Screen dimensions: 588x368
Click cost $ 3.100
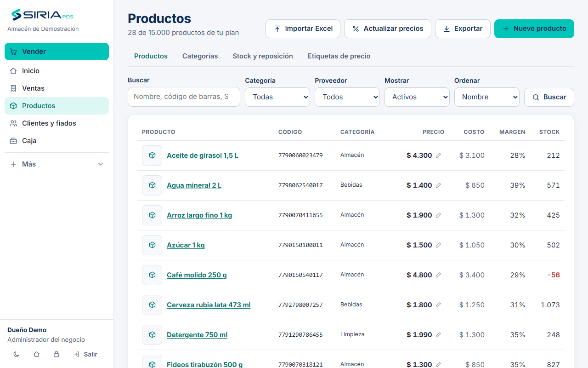(x=472, y=155)
